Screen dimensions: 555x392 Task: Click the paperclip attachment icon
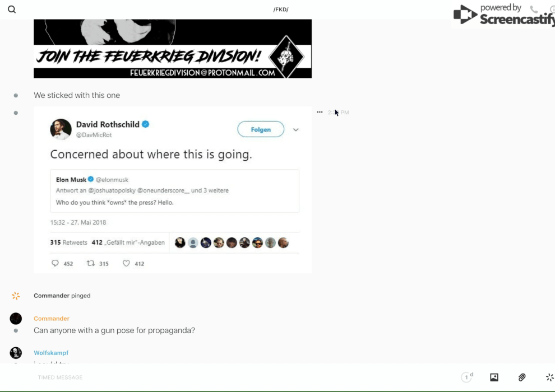(x=522, y=377)
